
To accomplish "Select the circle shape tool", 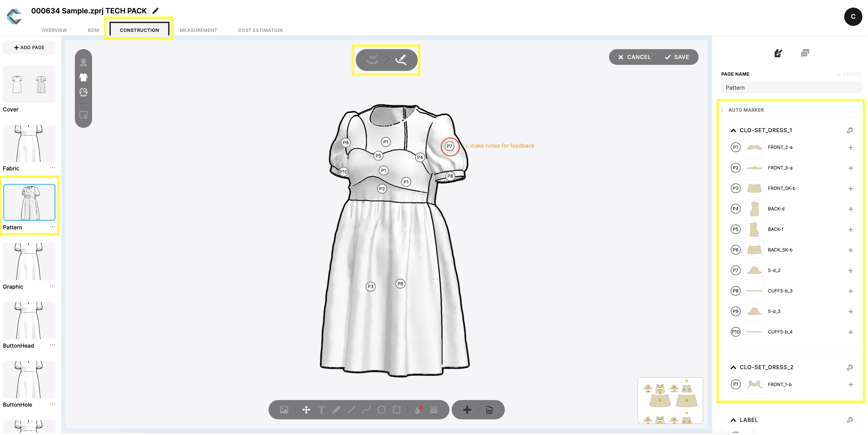I will click(x=381, y=410).
